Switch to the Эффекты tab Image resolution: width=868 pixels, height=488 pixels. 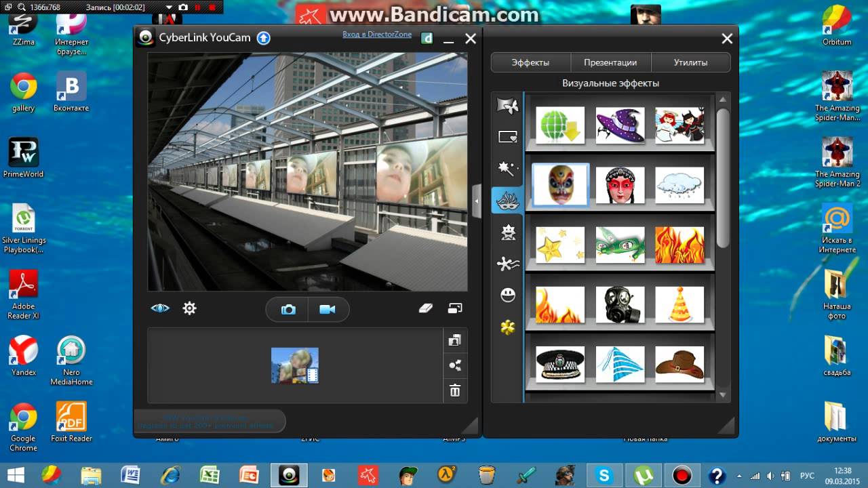(x=531, y=62)
